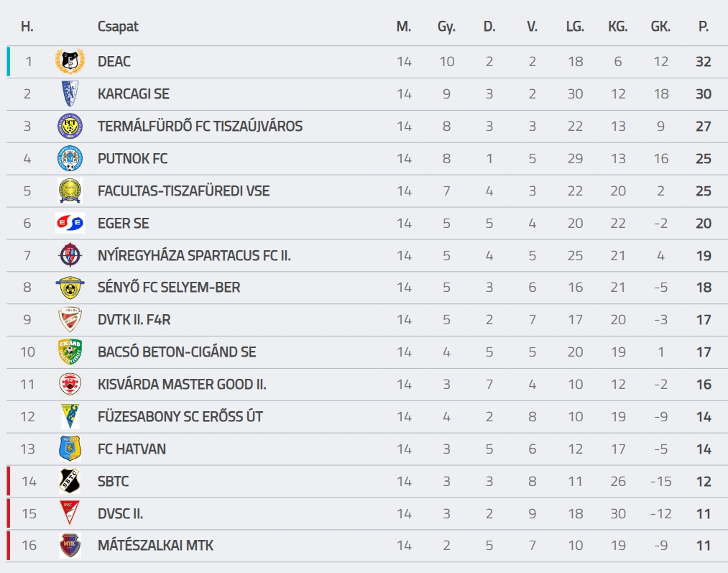Viewport: 728px width, 573px height.
Task: Click the DEAC team crest
Action: 70,61
